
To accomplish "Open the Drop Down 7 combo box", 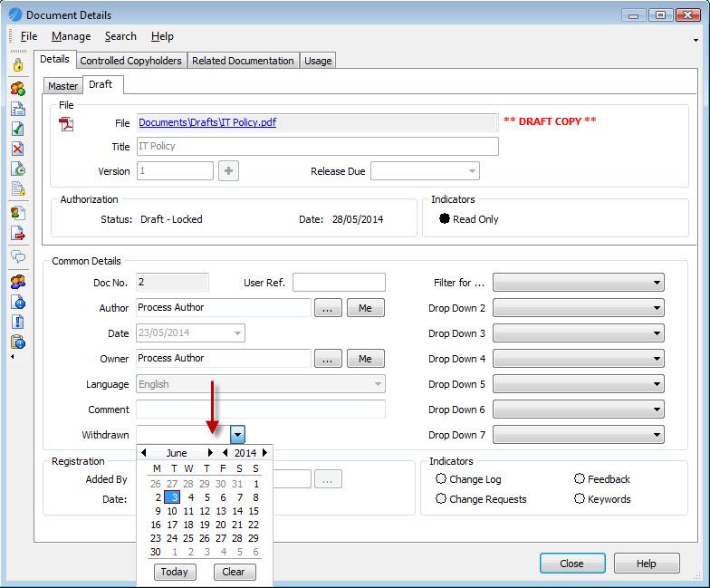I will point(578,435).
